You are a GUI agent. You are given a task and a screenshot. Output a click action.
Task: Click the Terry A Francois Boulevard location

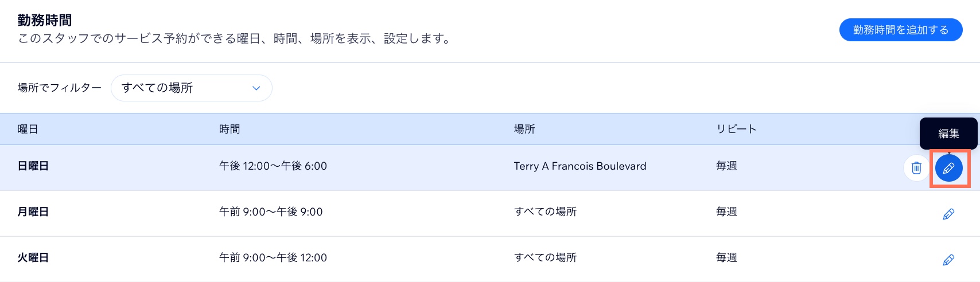click(580, 166)
